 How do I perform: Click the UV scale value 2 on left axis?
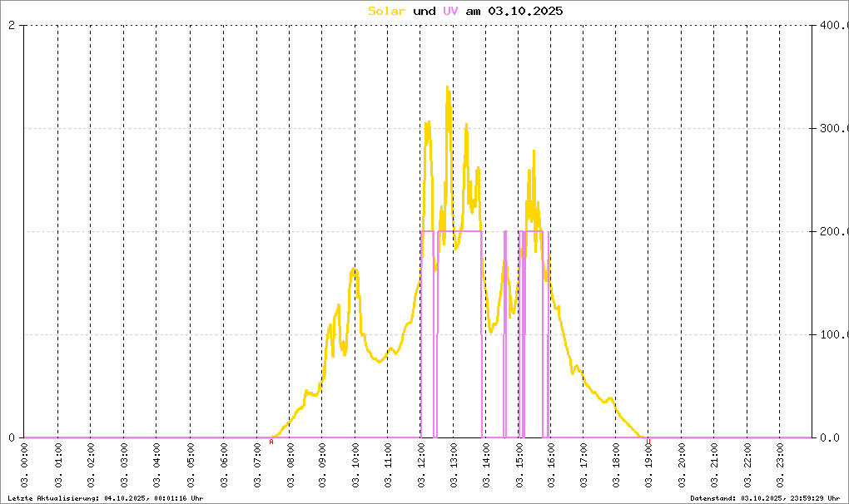tap(12, 26)
